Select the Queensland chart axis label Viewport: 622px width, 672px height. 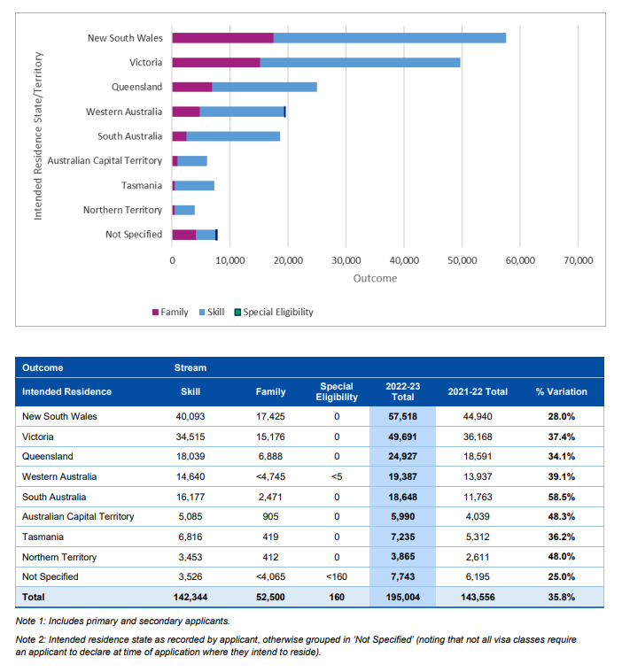pos(136,87)
